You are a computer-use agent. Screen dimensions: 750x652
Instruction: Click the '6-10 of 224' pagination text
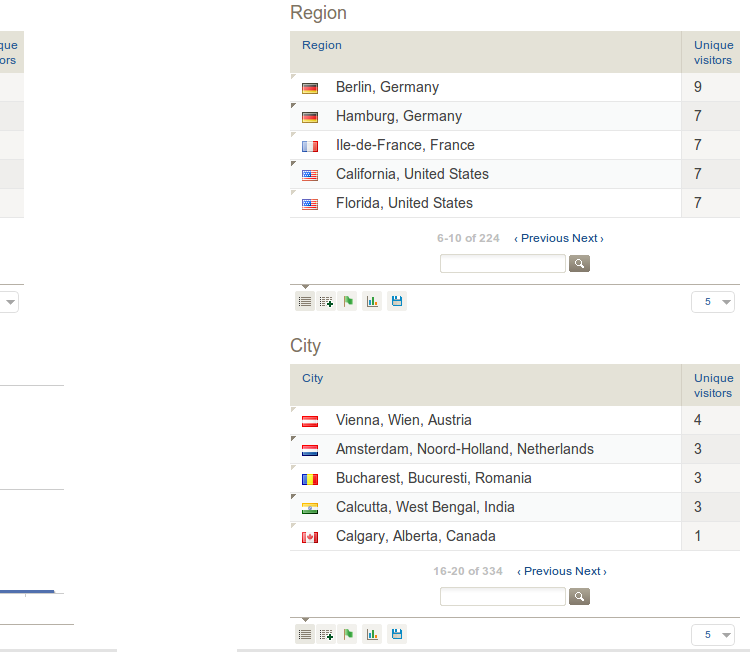click(x=468, y=238)
